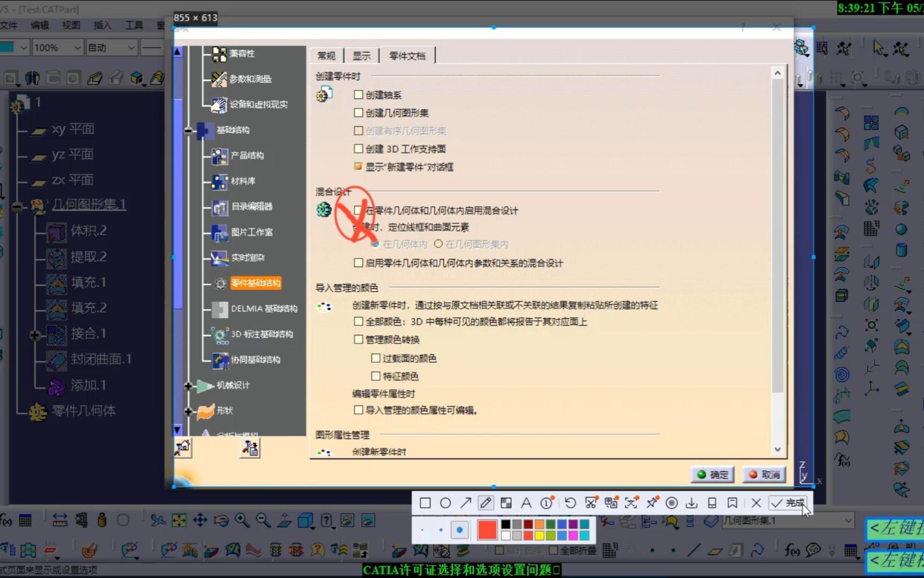Expand the 机械设计 tree node
The width and height of the screenshot is (924, 578).
click(x=188, y=386)
